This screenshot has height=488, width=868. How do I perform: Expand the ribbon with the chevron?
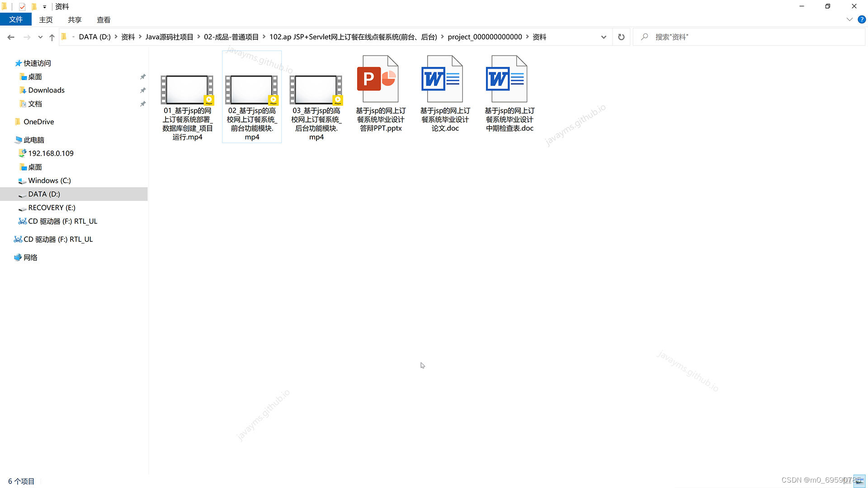click(849, 19)
